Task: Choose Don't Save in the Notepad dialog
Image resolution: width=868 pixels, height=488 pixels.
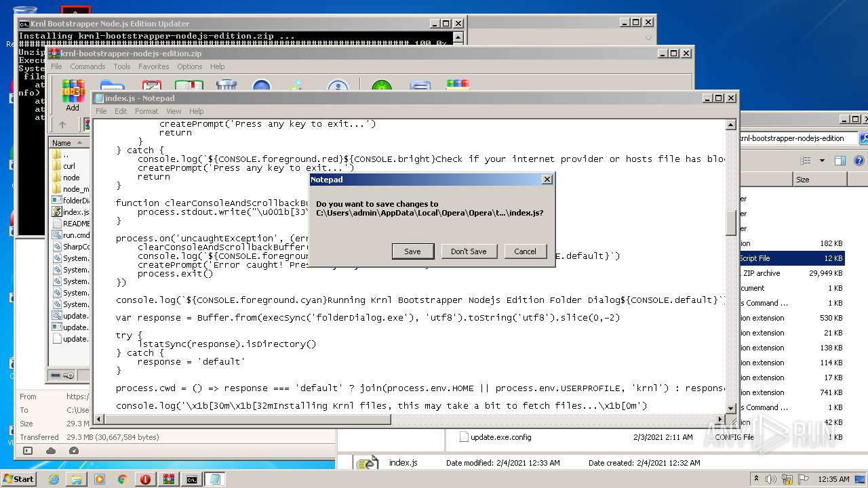Action: pos(469,251)
